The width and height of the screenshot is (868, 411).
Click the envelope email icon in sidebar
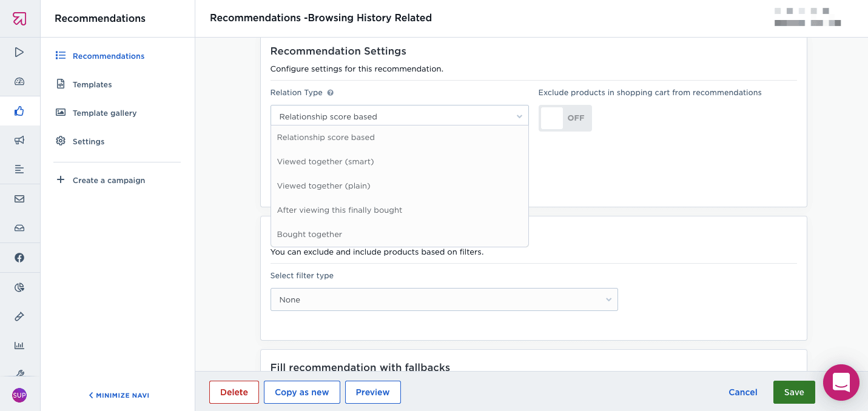point(19,199)
